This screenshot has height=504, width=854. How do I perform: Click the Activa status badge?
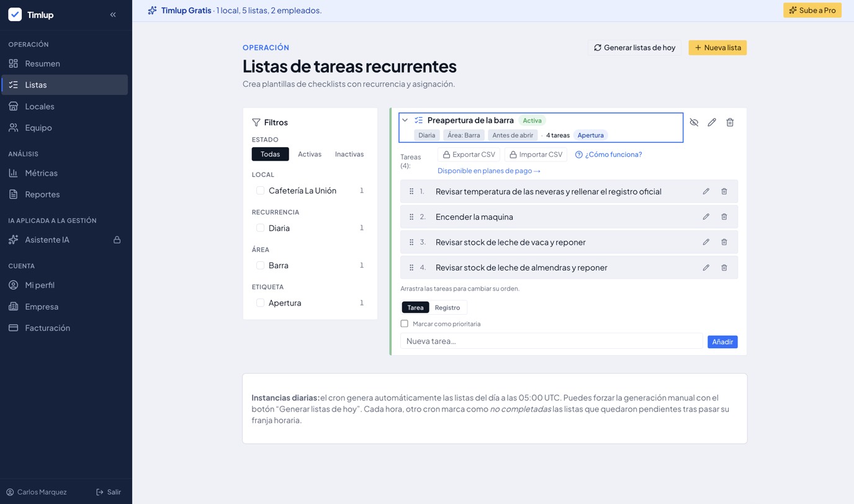click(532, 120)
